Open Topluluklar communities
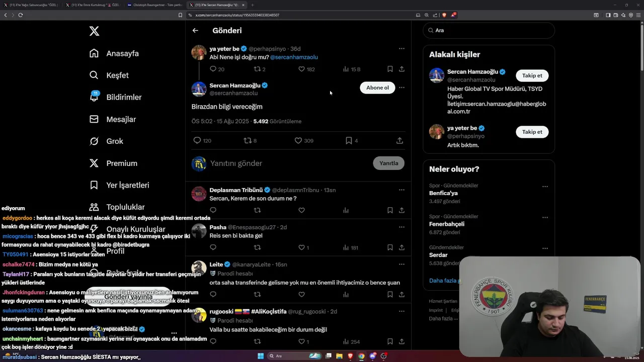 (117, 207)
